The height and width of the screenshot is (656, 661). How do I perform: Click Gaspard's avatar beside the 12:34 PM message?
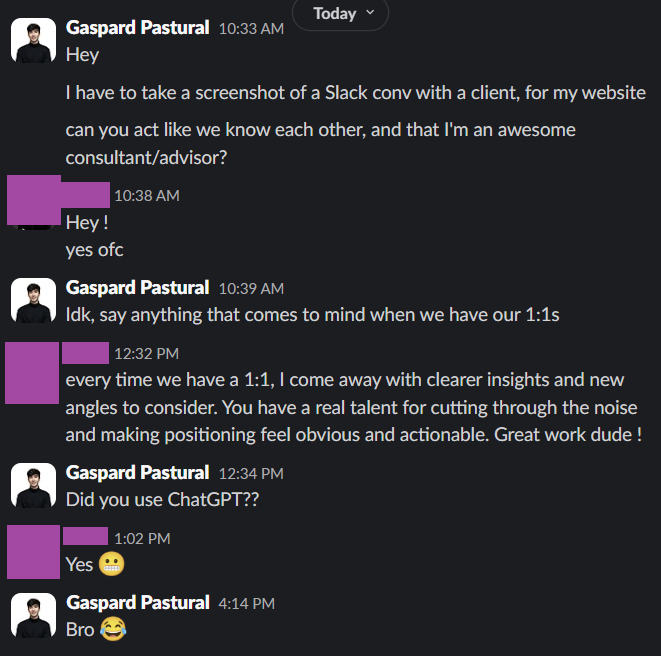pos(33,485)
